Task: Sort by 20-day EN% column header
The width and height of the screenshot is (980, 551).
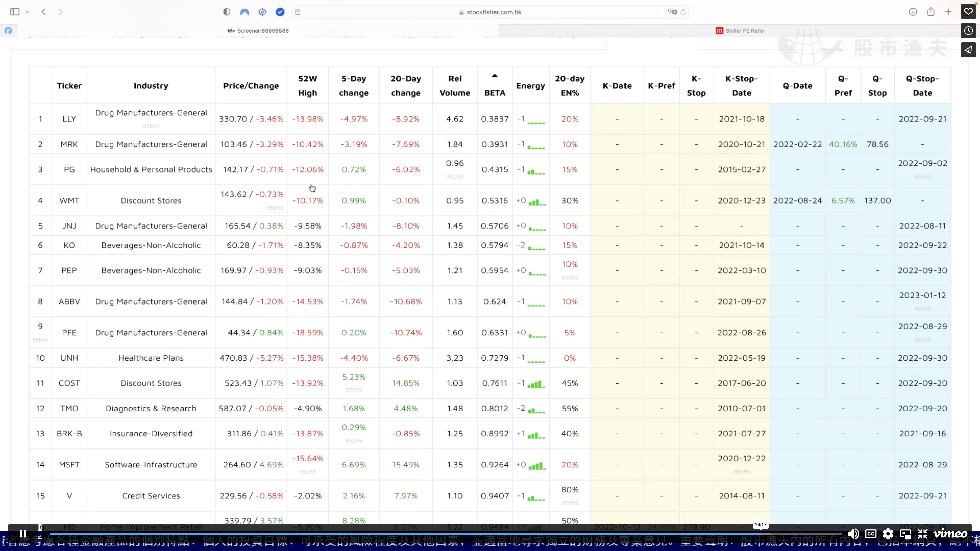Action: (x=570, y=86)
